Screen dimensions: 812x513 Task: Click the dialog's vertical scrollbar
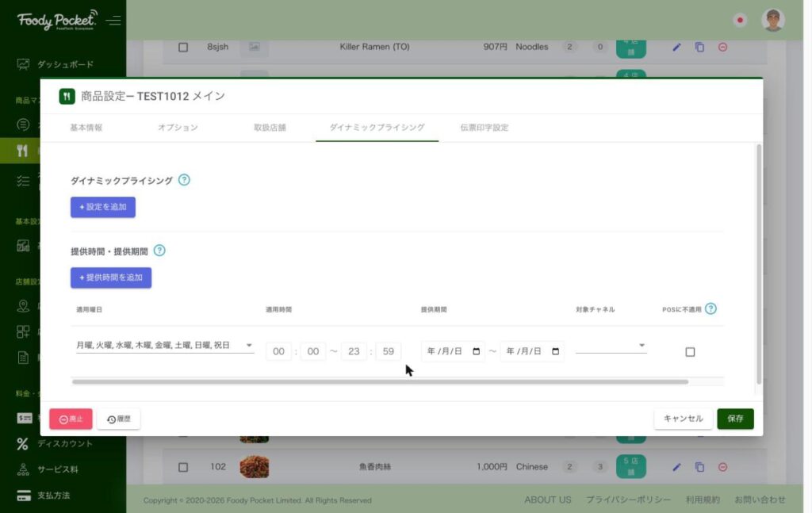(759, 264)
